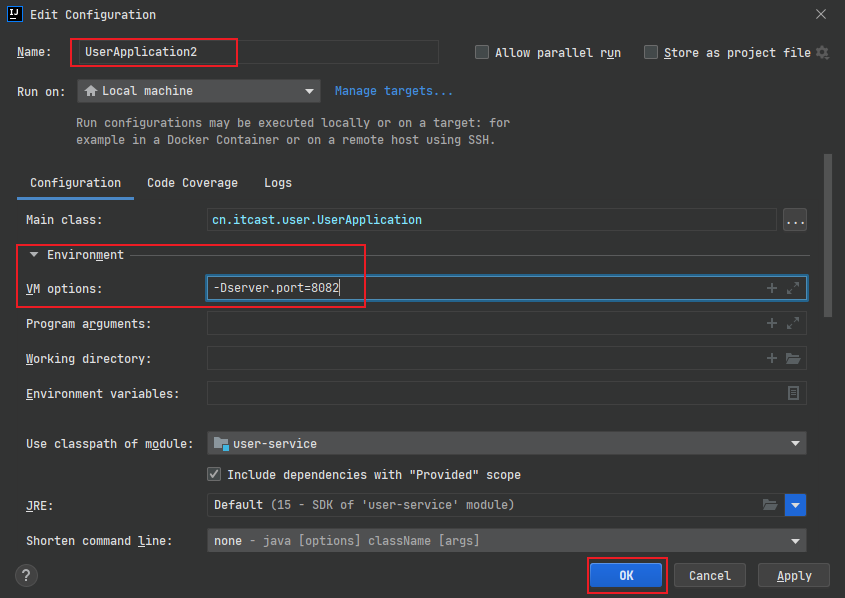The width and height of the screenshot is (845, 598).
Task: Click the OK button
Action: (626, 575)
